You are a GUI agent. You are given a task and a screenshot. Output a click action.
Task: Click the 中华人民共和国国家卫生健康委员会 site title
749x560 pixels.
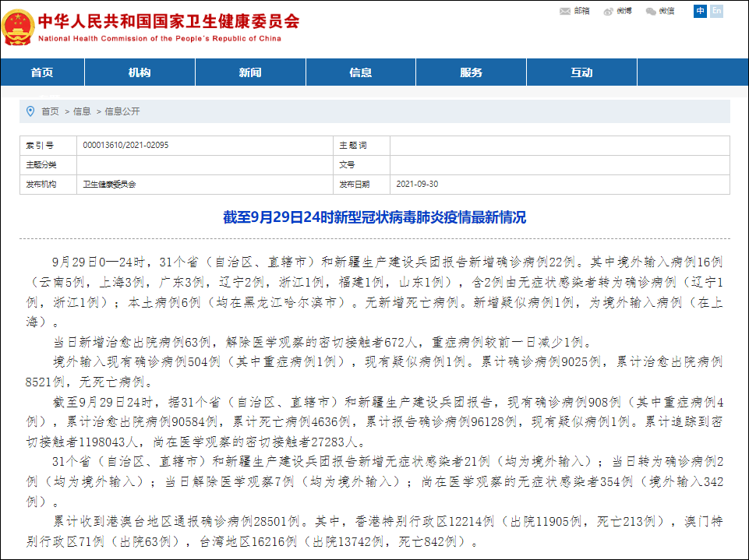[168, 21]
